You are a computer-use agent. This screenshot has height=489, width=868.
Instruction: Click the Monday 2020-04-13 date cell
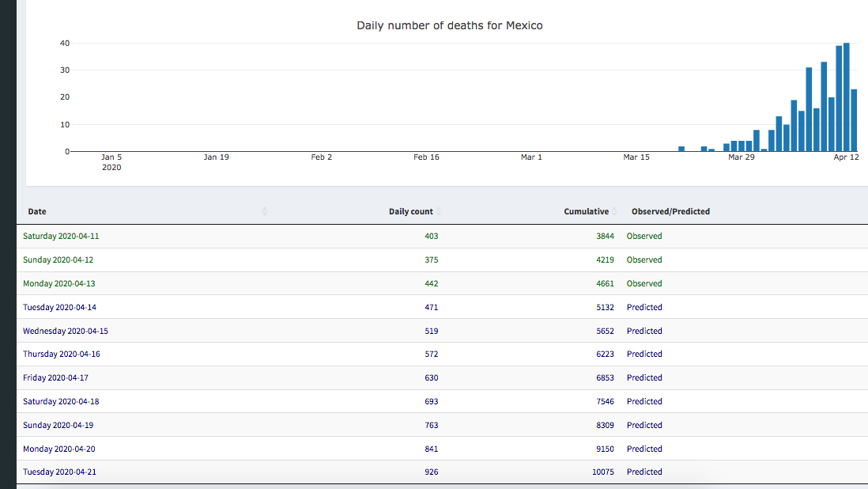[59, 283]
